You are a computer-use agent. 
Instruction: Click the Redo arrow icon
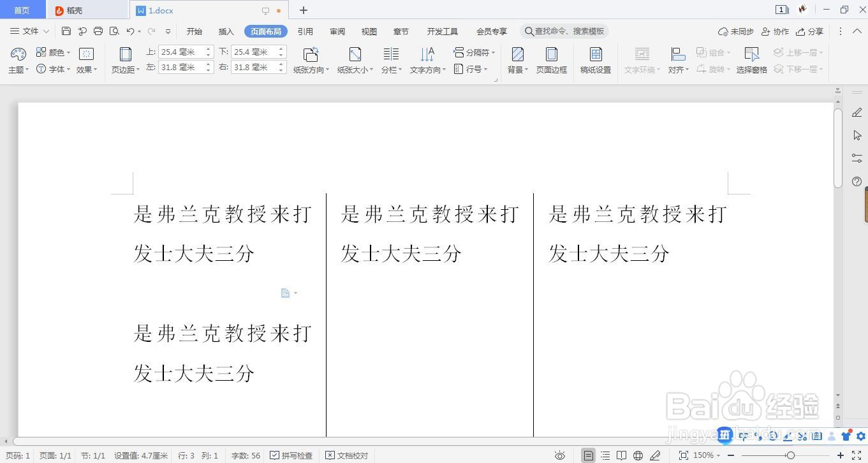(152, 31)
